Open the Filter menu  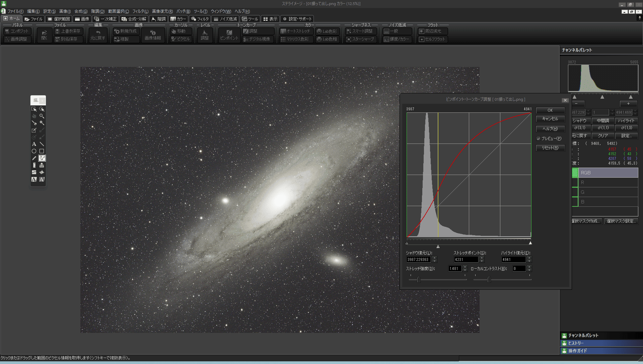[140, 11]
